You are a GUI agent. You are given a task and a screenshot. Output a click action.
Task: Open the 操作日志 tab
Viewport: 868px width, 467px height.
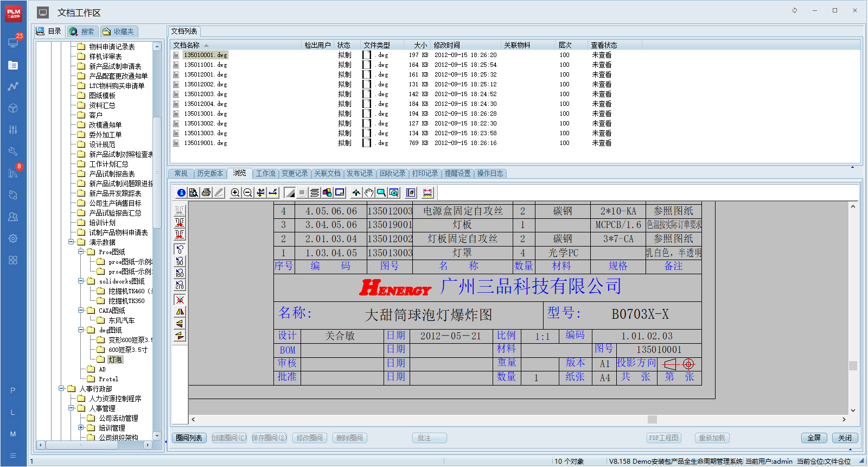490,173
